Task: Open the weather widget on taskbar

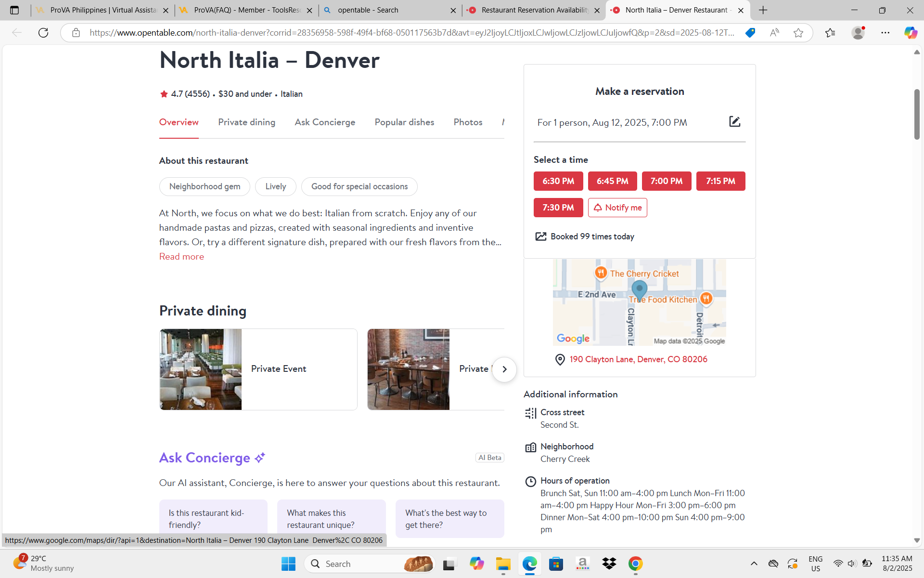Action: coord(43,564)
